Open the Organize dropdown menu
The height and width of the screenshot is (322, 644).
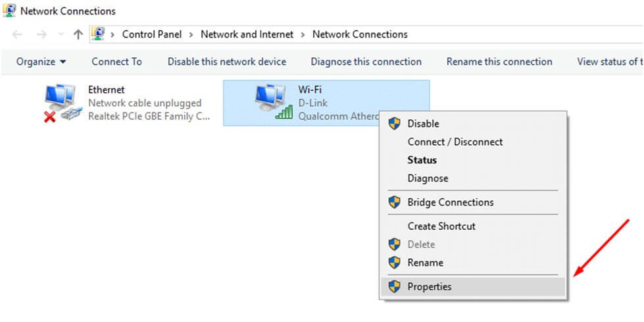pos(41,62)
